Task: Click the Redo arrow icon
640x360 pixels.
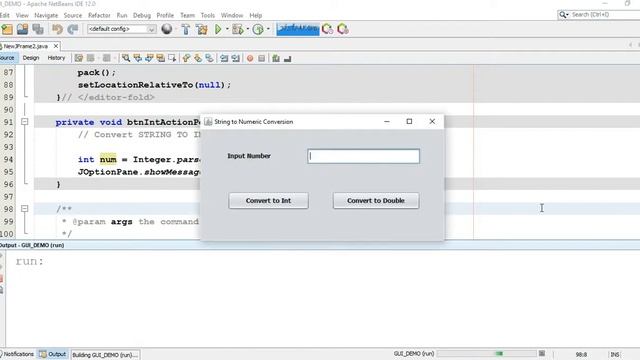Action: 73,29
